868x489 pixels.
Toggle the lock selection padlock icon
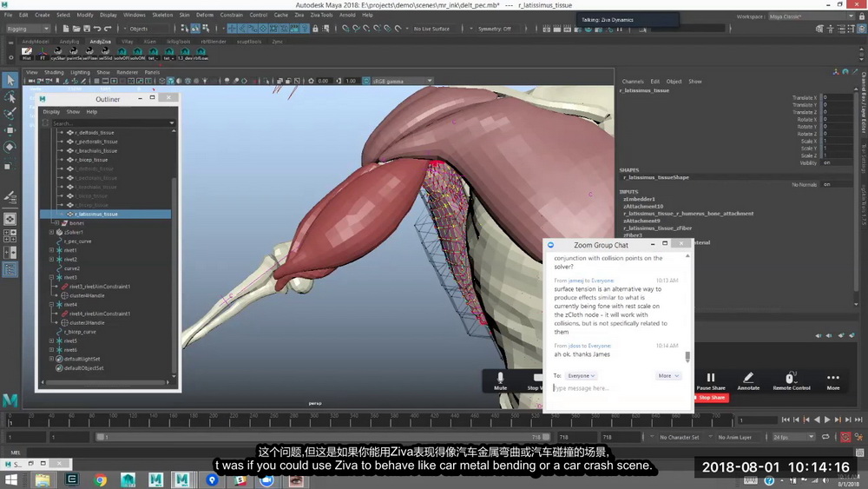(x=315, y=29)
